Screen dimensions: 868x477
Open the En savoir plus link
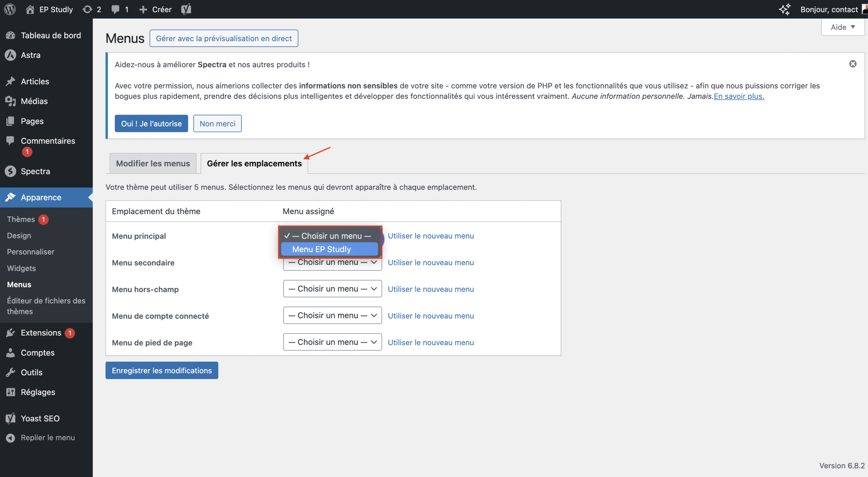point(739,96)
